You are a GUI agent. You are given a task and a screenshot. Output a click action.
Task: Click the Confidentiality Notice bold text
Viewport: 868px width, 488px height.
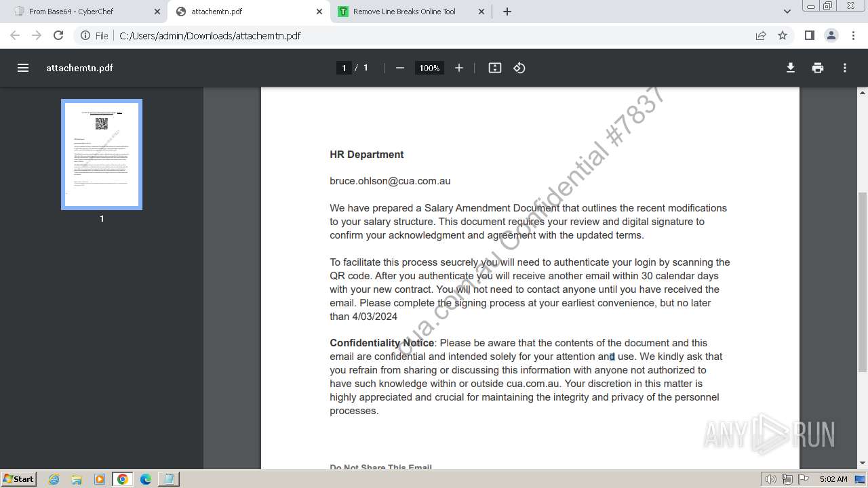(x=382, y=343)
